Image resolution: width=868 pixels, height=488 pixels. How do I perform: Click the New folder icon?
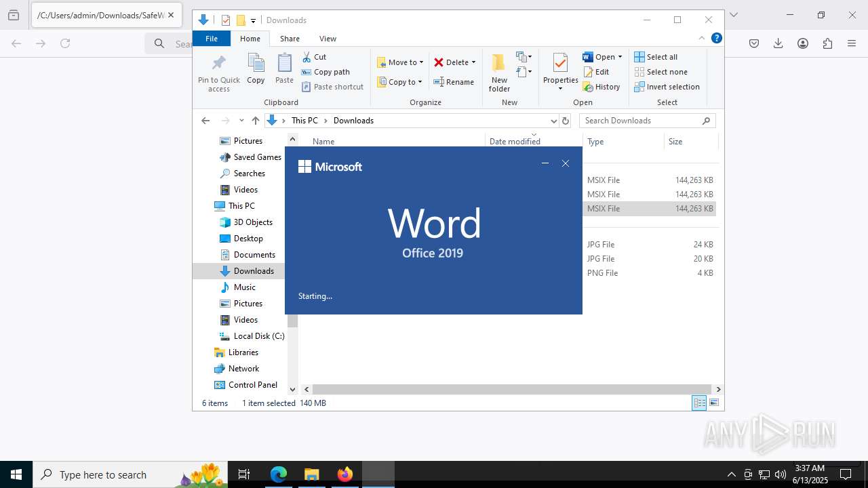click(x=499, y=64)
